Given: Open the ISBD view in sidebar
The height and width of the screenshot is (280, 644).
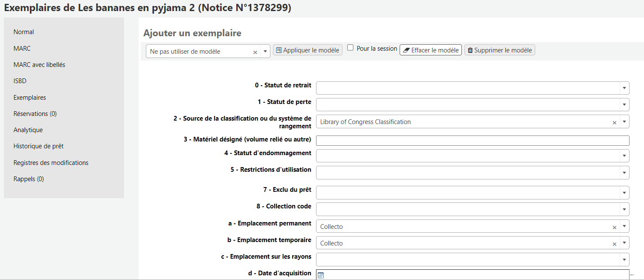Looking at the screenshot, I should tap(20, 81).
